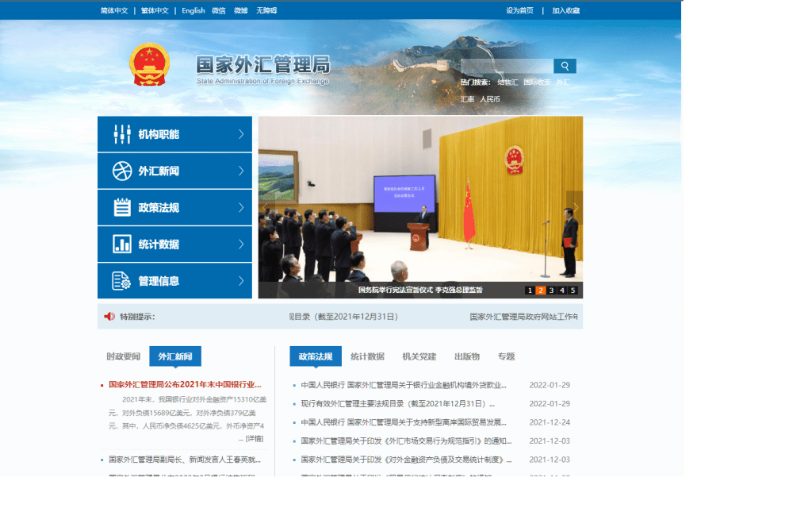Click 设为首页 in the top bar
Viewport: 812px width, 508px height.
(519, 10)
